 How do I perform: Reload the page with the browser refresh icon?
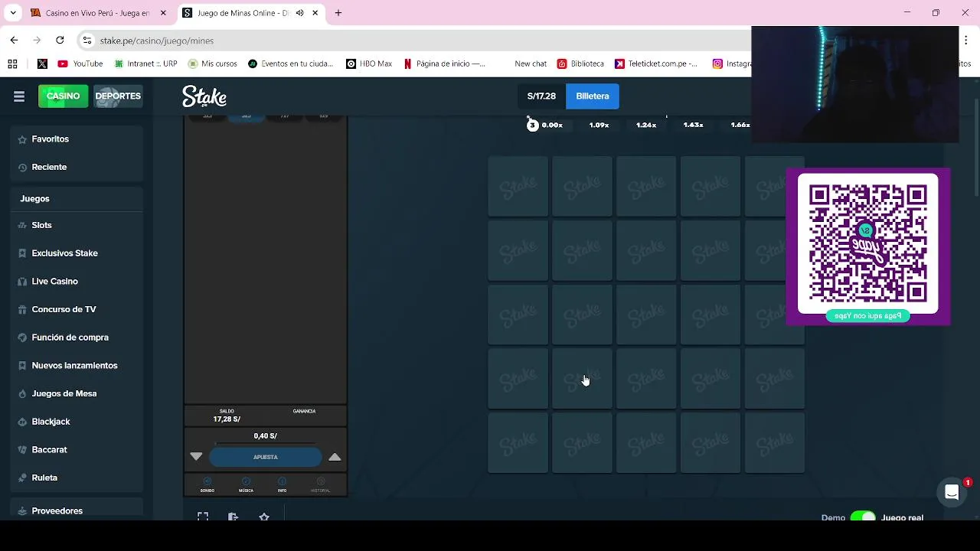(x=60, y=40)
